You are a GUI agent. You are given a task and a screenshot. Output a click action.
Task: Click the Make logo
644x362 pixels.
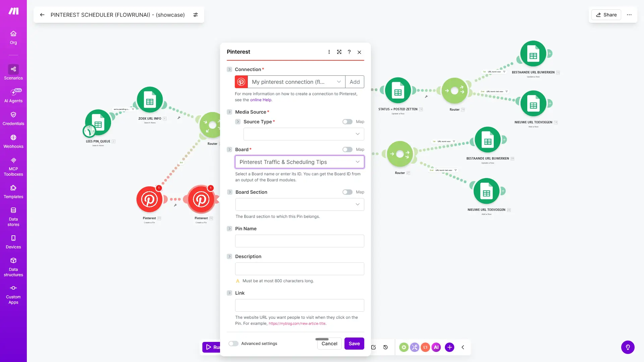click(13, 11)
